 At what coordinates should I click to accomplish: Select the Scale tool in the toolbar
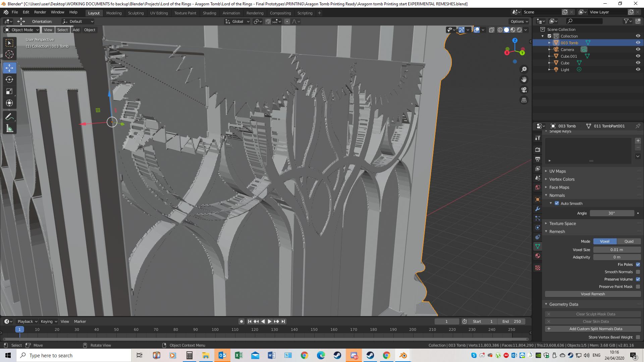[9, 91]
